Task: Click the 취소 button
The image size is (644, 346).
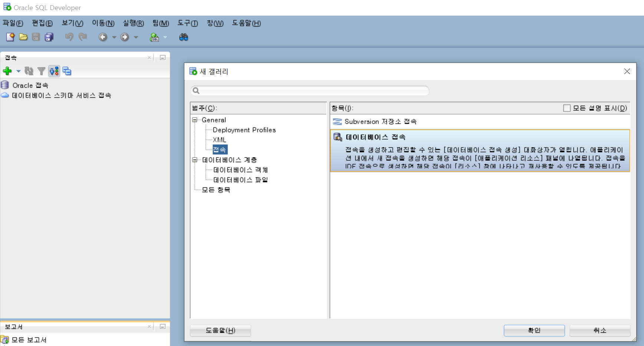Action: [x=600, y=330]
